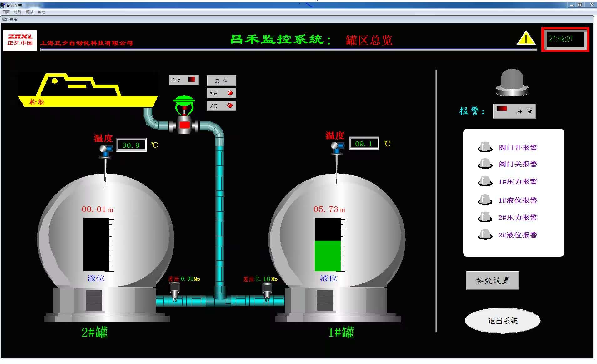Click the 差压 0.00 pressure transmitter icon
Image resolution: width=597 pixels, height=364 pixels.
(x=174, y=291)
